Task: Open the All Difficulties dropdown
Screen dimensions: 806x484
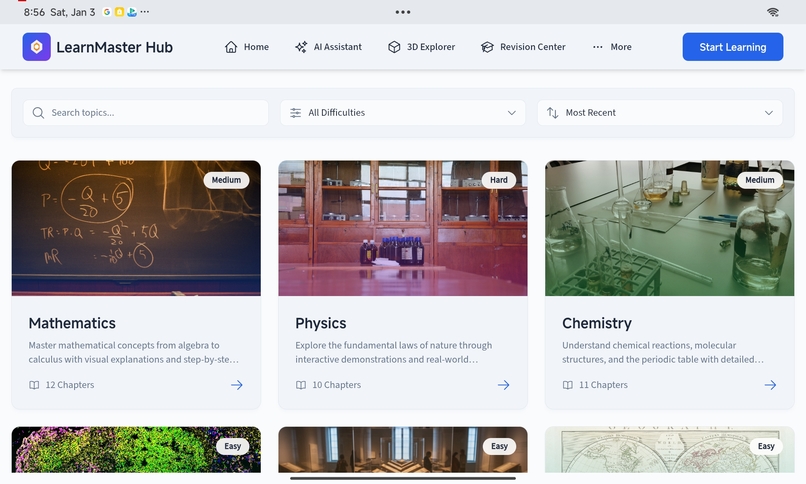Action: click(x=402, y=113)
